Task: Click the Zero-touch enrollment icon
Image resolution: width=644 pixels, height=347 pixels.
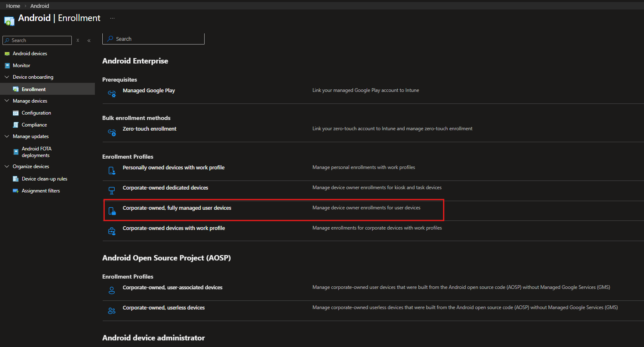Action: [x=112, y=132]
